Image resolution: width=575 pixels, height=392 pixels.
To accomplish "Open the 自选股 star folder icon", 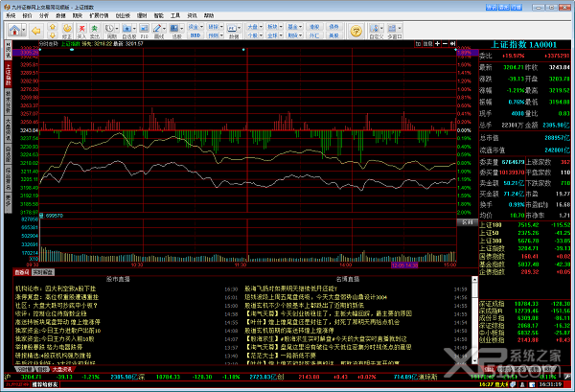I will pyautogui.click(x=126, y=29).
